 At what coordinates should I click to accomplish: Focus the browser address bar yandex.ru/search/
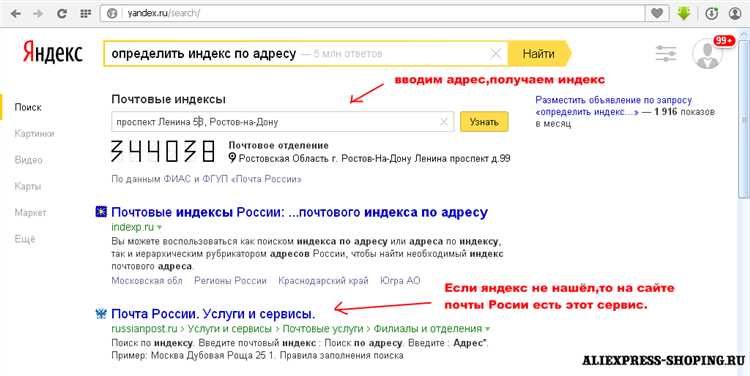coord(372,13)
